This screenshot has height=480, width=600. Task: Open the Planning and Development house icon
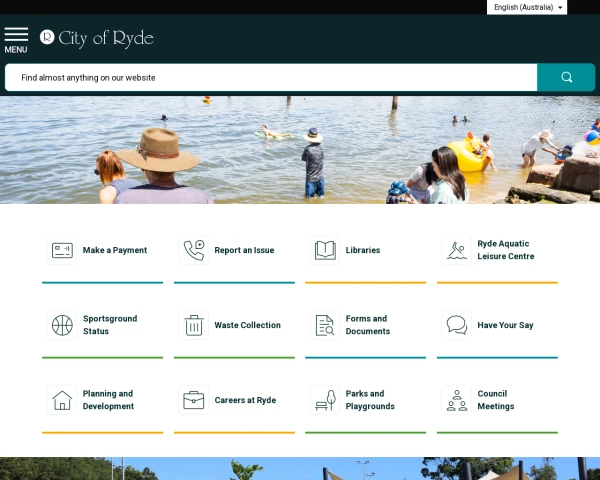click(x=62, y=400)
